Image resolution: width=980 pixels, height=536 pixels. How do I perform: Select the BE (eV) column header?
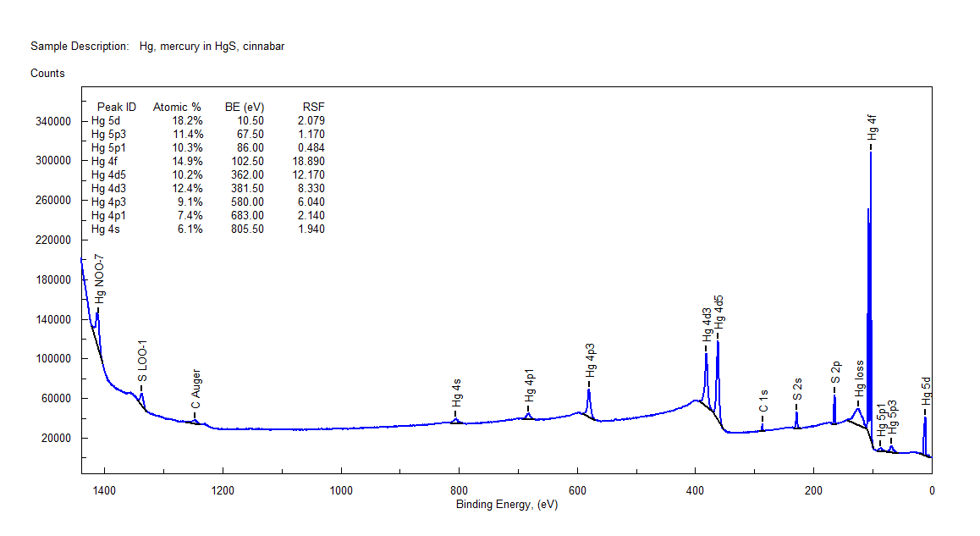coord(245,107)
